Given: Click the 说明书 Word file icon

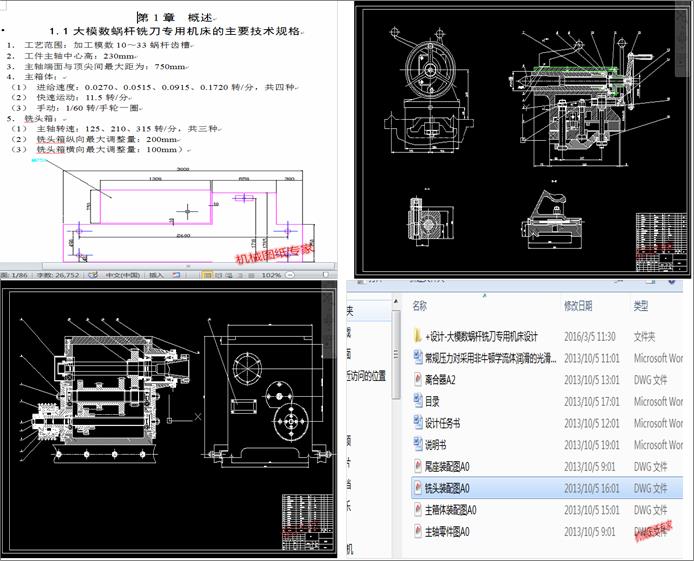Looking at the screenshot, I should (x=418, y=445).
